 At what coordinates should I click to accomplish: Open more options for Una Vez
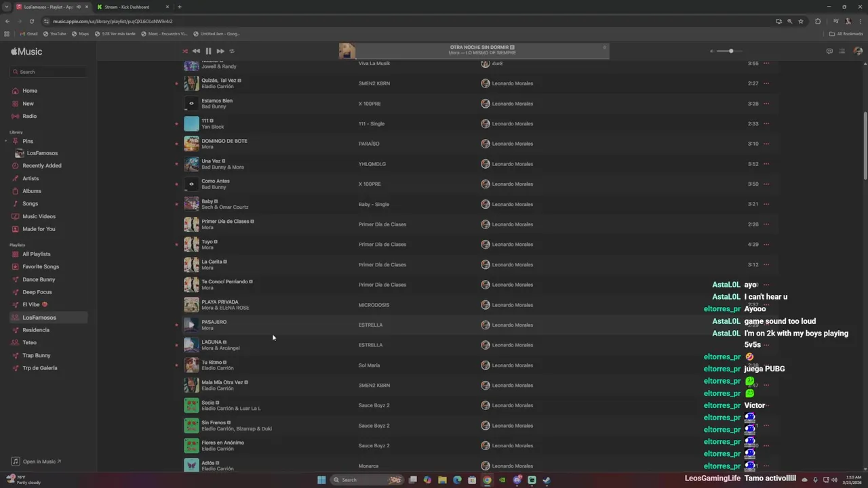pos(766,164)
